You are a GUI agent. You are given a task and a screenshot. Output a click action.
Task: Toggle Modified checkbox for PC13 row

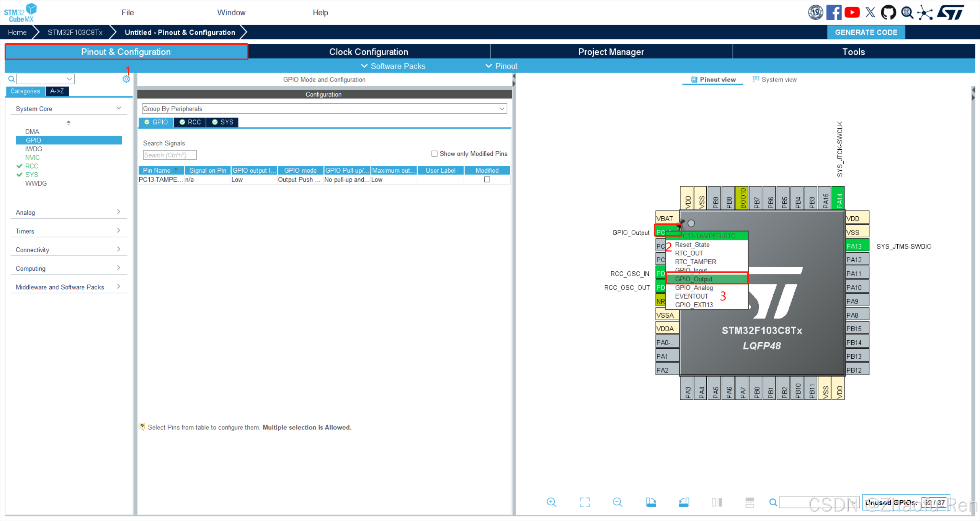tap(487, 180)
